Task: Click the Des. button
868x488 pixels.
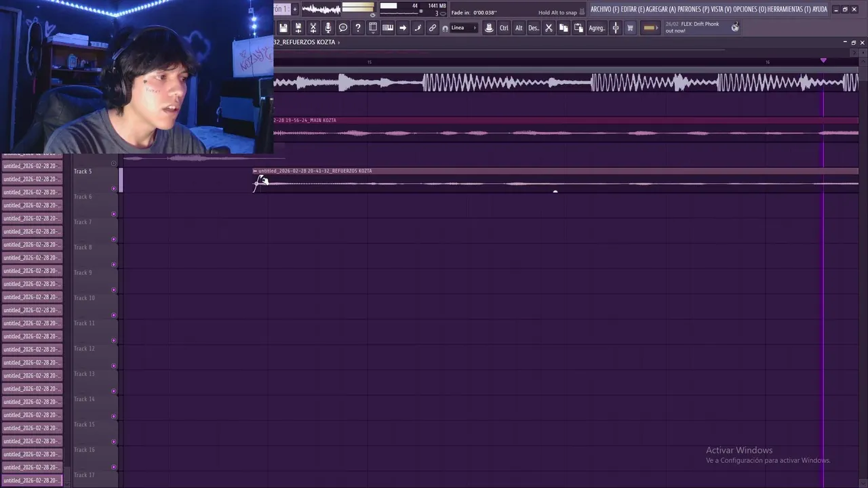Action: pyautogui.click(x=534, y=28)
